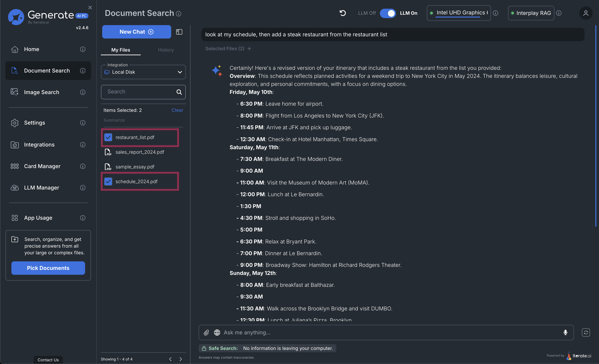Go to next page of files
Screen dimensions: 599x364
click(x=181, y=359)
